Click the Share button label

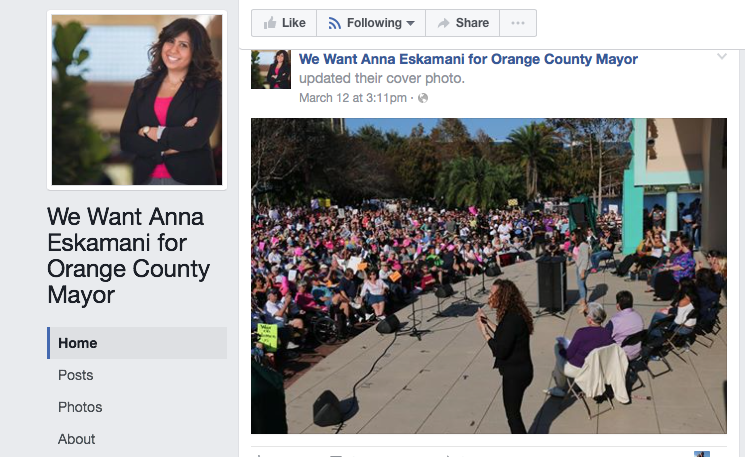(x=472, y=23)
